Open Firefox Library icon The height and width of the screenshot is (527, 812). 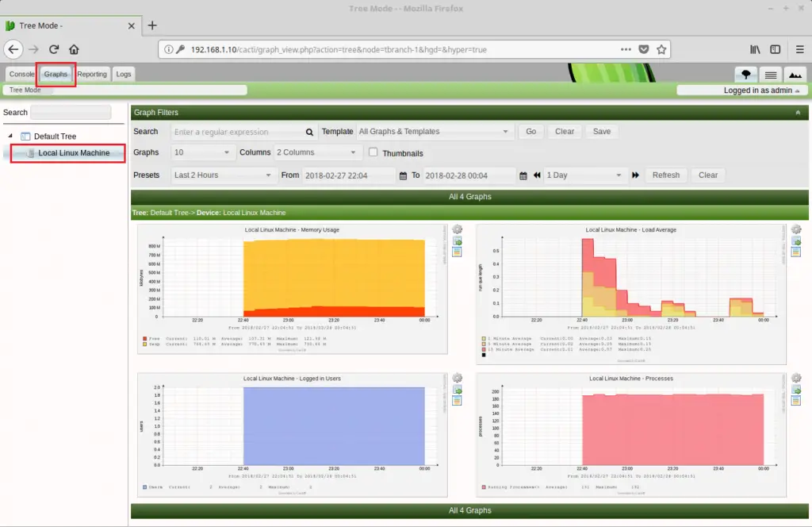[755, 49]
